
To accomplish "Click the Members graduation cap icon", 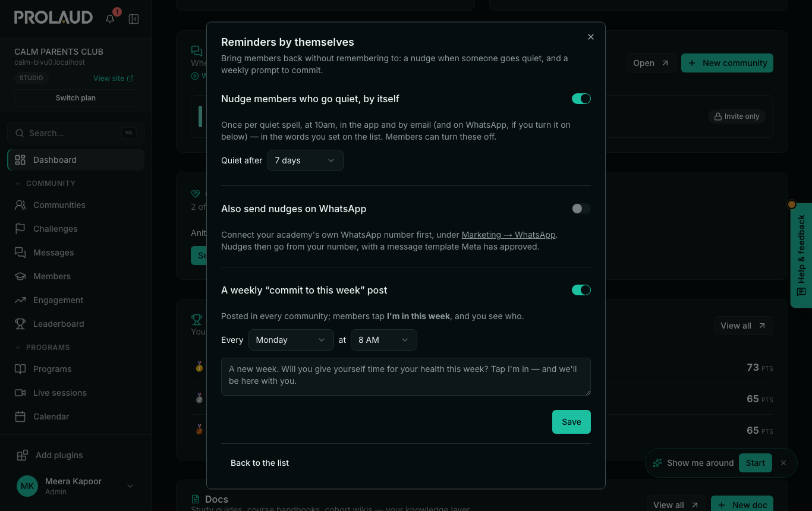I will point(20,276).
